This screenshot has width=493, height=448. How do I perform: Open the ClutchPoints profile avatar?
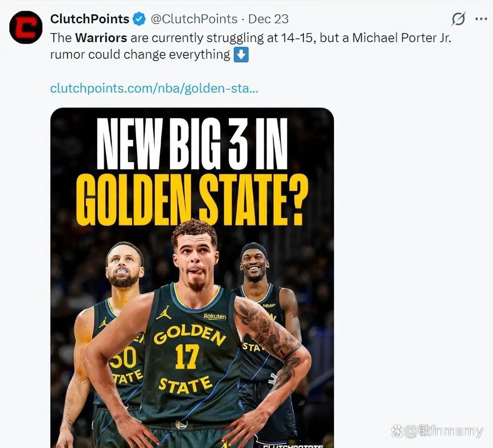26,27
